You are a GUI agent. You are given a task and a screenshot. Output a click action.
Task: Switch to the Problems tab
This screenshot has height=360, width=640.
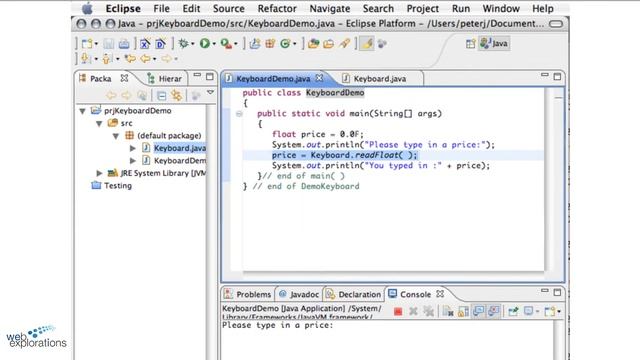tap(248, 294)
